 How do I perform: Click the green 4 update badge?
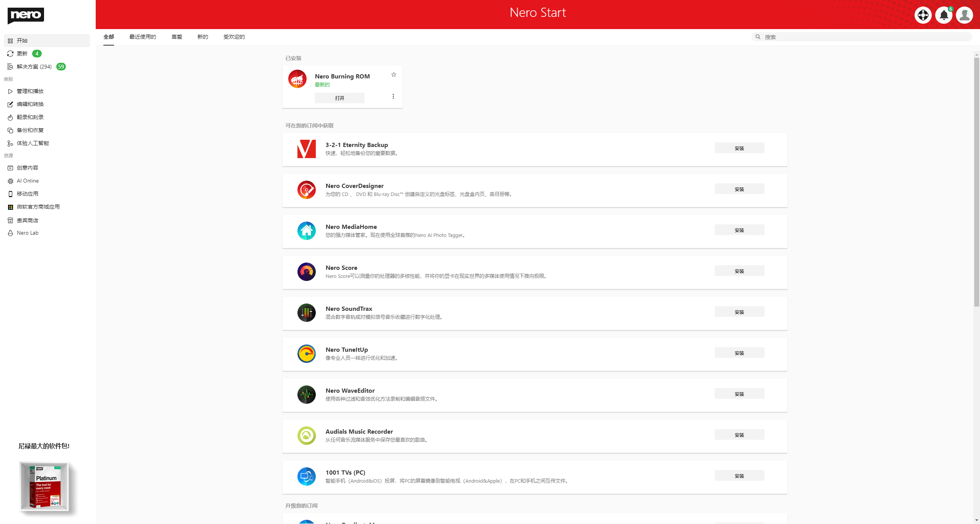pyautogui.click(x=37, y=54)
